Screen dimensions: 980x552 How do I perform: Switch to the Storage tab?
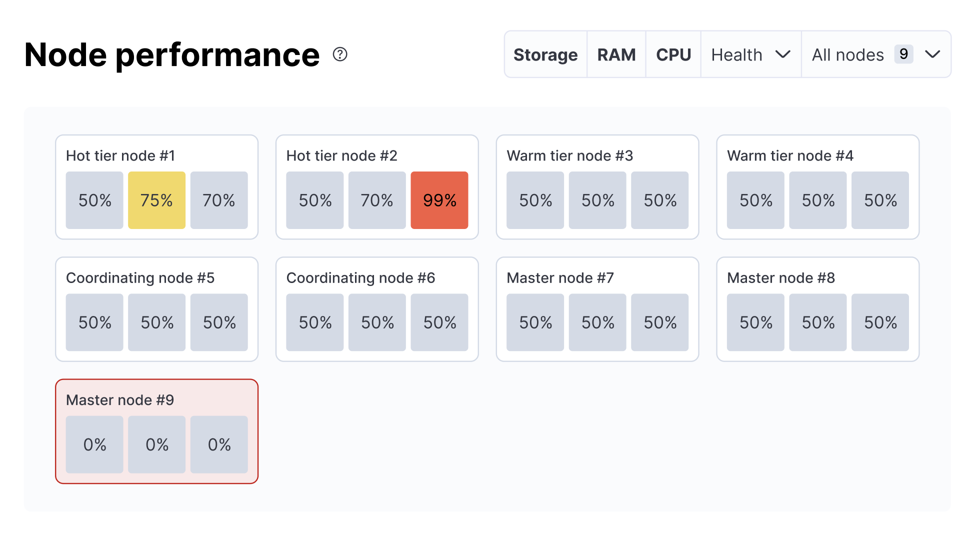point(545,54)
